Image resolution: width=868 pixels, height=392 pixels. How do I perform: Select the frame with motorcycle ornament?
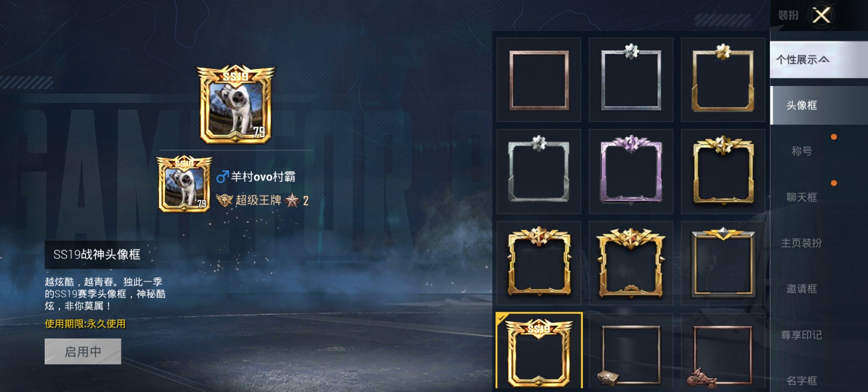pyautogui.click(x=723, y=352)
